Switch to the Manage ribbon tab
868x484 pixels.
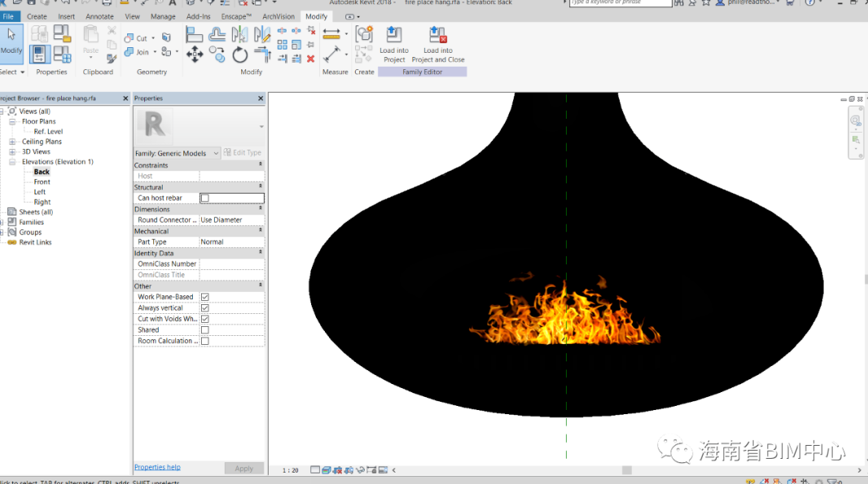pyautogui.click(x=163, y=16)
